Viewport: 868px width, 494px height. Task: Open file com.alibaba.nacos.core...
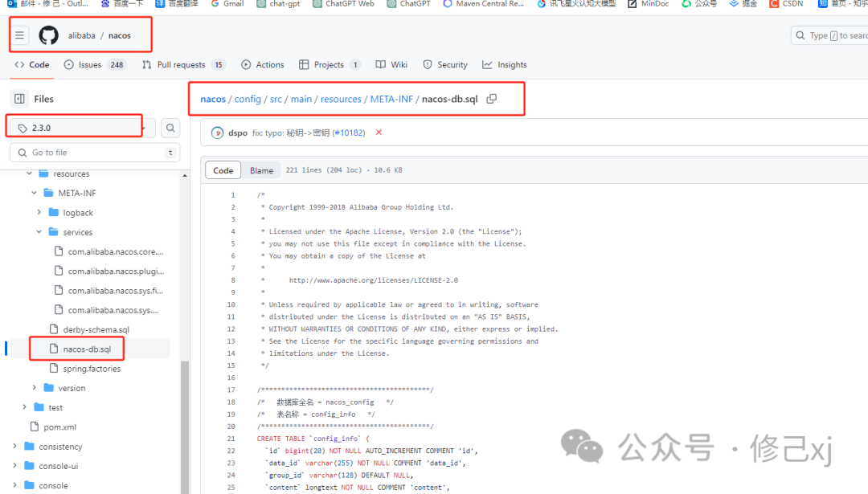(x=115, y=251)
